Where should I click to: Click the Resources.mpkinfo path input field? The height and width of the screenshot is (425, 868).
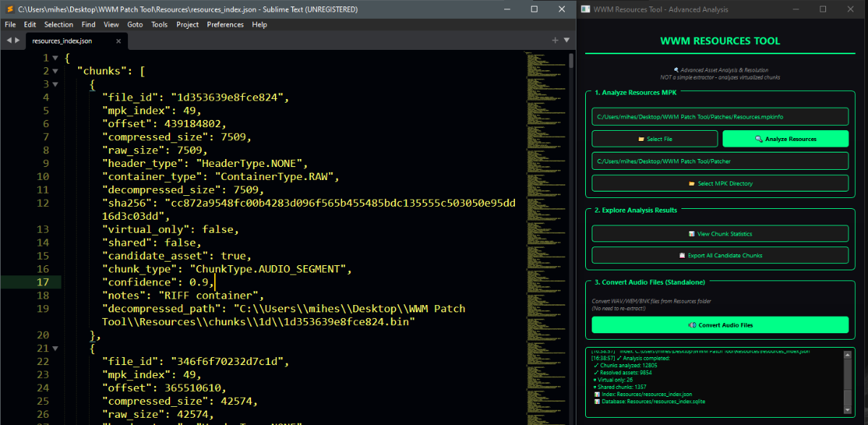click(x=720, y=116)
